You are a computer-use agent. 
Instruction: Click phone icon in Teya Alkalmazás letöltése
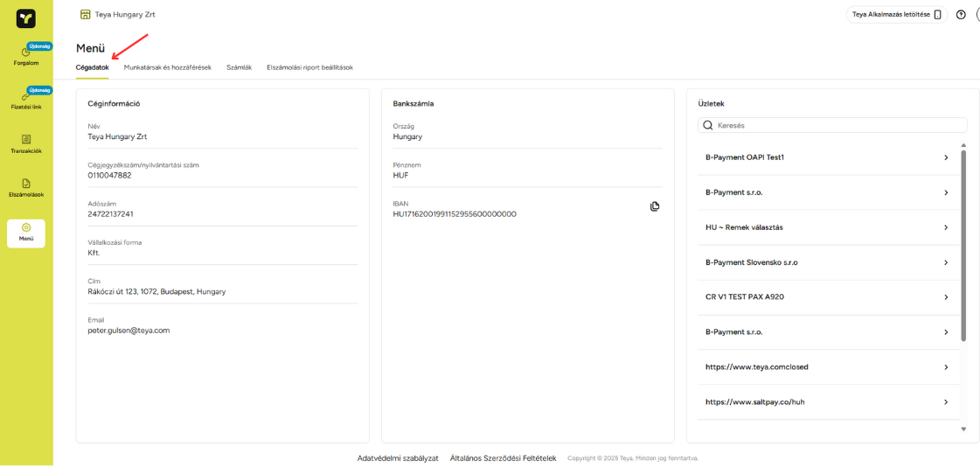tap(937, 14)
